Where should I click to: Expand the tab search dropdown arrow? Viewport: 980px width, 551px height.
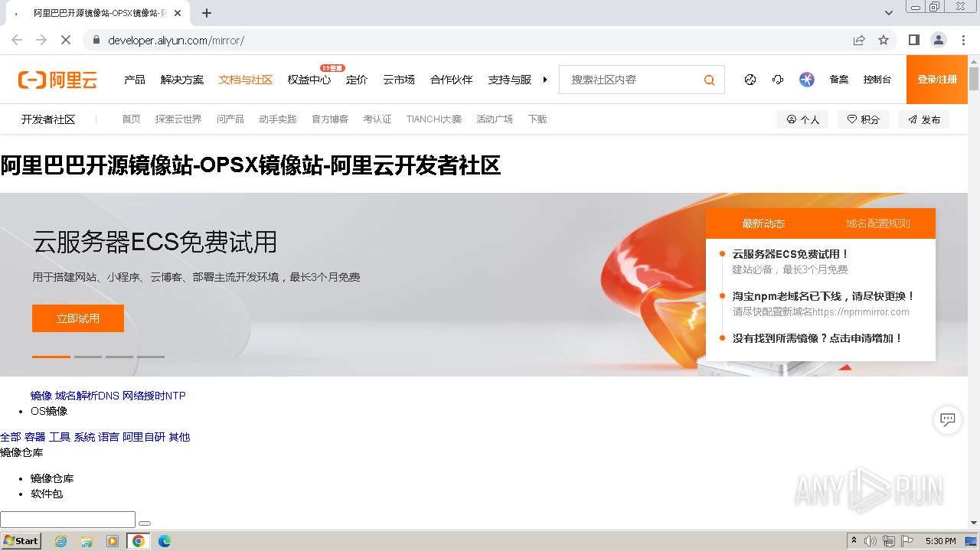(888, 13)
